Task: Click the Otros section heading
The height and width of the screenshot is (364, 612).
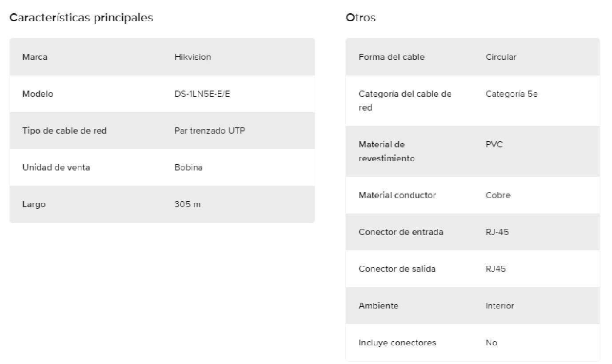Action: pyautogui.click(x=360, y=18)
